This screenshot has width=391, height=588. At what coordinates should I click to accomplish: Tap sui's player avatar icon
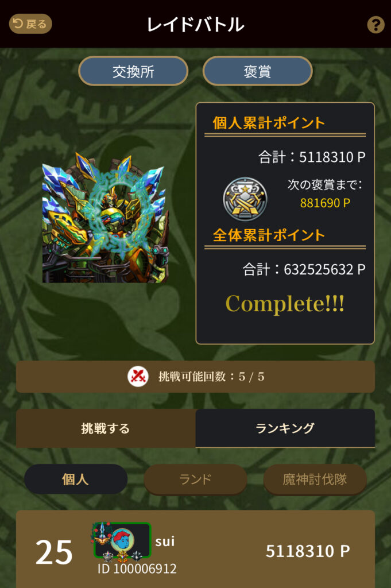[x=122, y=541]
